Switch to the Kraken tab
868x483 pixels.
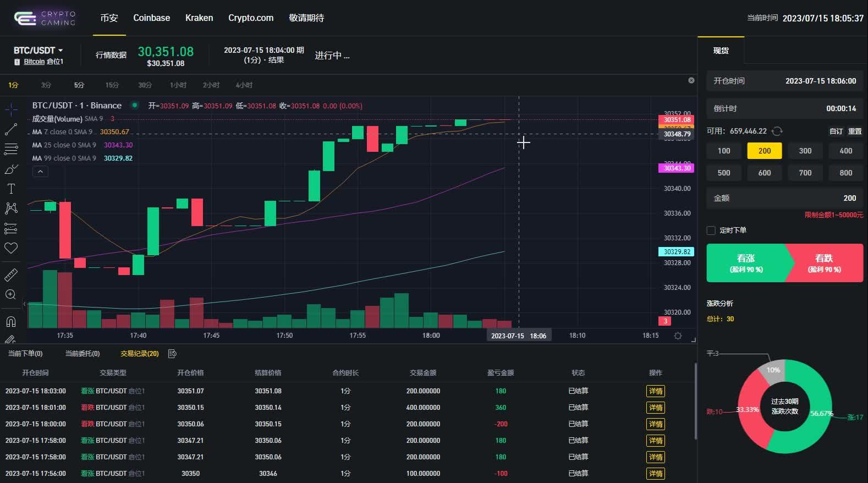tap(199, 18)
